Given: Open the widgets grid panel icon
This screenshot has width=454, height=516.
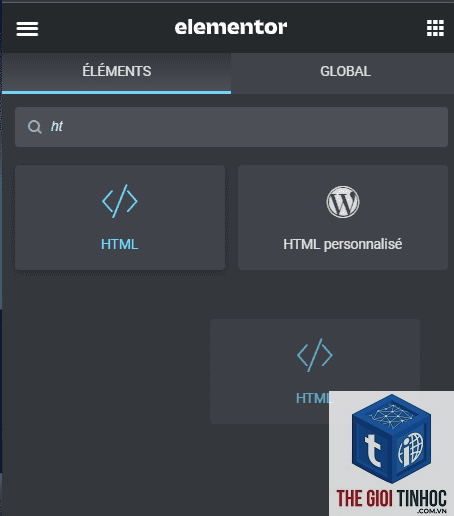Looking at the screenshot, I should (x=435, y=28).
